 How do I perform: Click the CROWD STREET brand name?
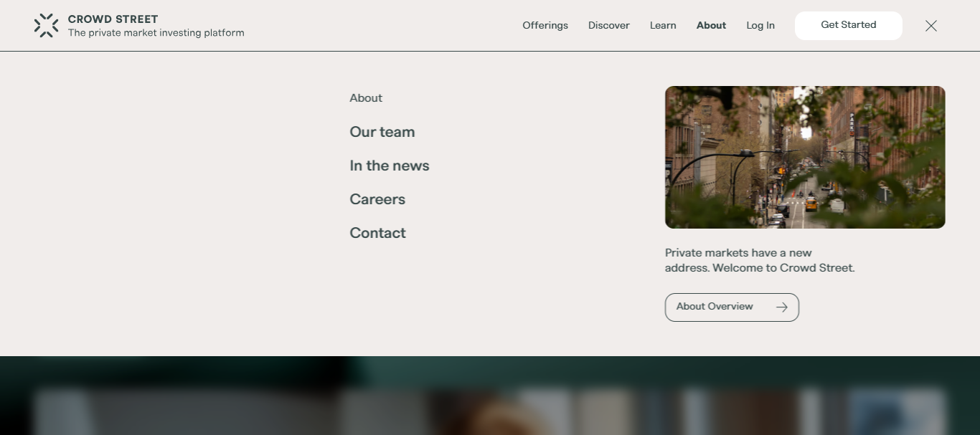(x=113, y=19)
